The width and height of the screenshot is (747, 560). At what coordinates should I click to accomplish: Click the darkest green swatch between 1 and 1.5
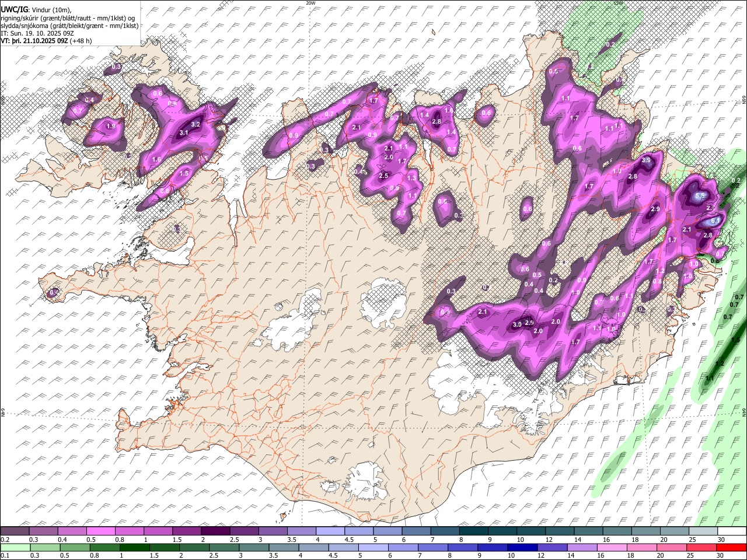(134, 547)
